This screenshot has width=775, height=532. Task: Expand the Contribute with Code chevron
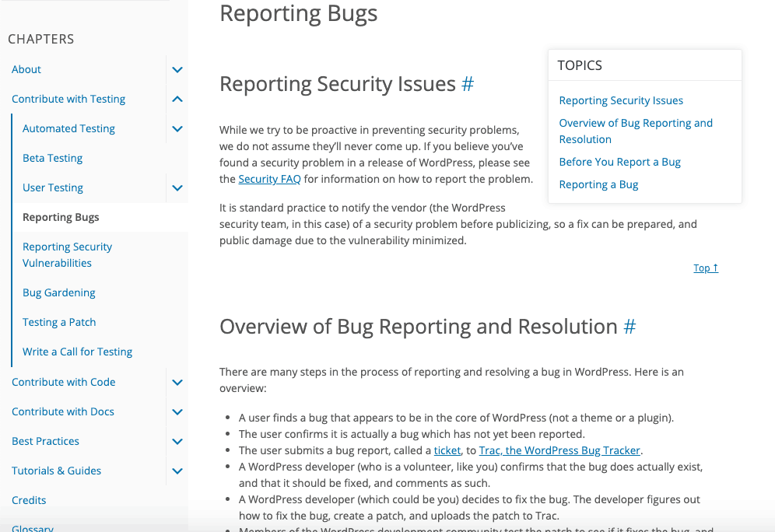click(177, 383)
